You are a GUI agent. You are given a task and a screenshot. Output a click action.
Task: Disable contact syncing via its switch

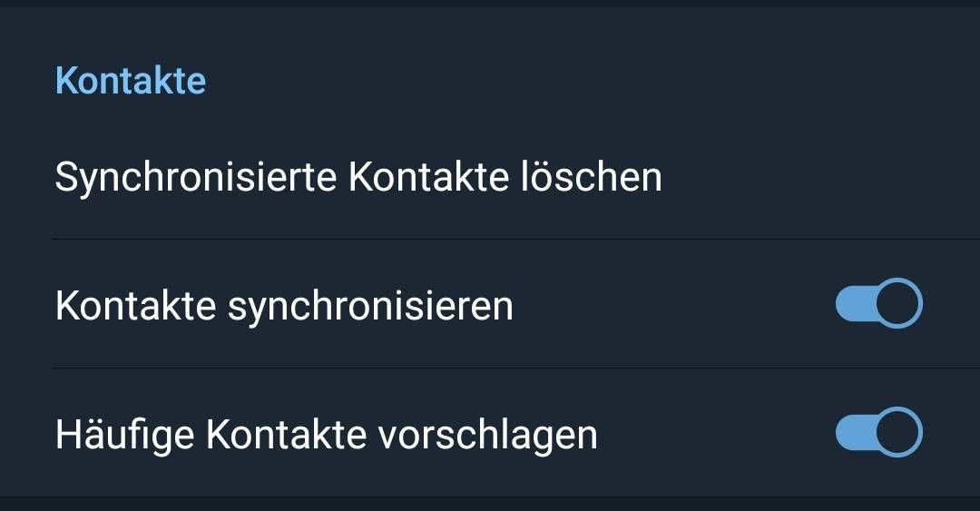(878, 303)
